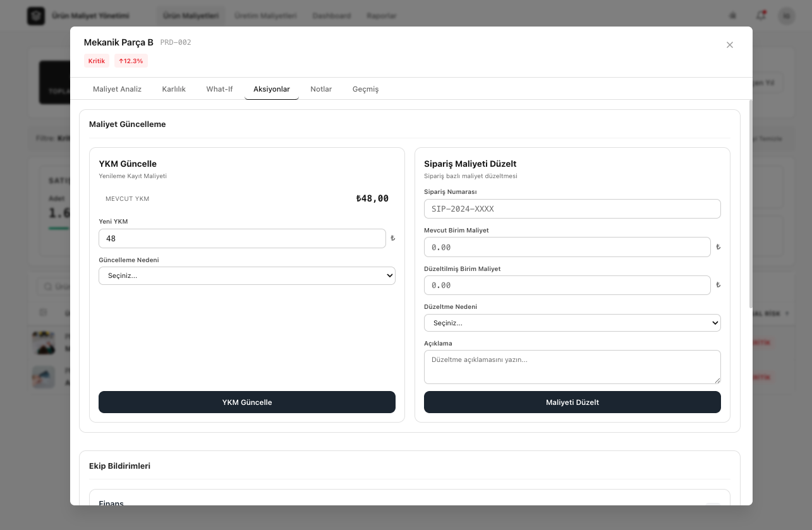
Task: Focus the Mevcut Birim Maliyet field
Action: pos(567,248)
